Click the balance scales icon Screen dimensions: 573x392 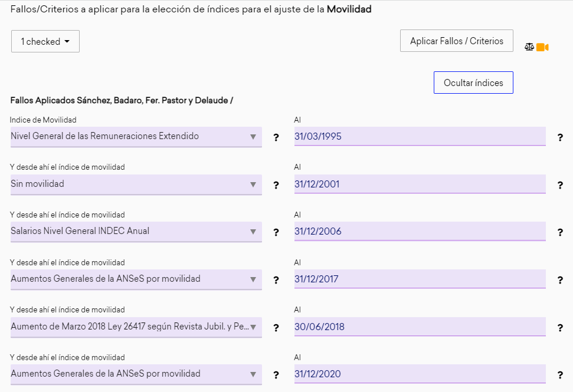coord(529,47)
